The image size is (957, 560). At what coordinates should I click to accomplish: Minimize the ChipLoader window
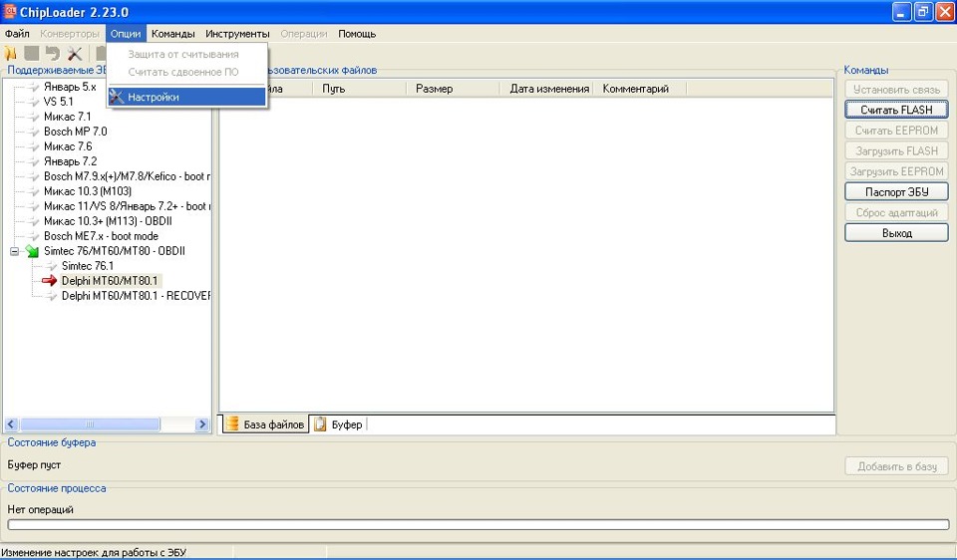point(902,12)
